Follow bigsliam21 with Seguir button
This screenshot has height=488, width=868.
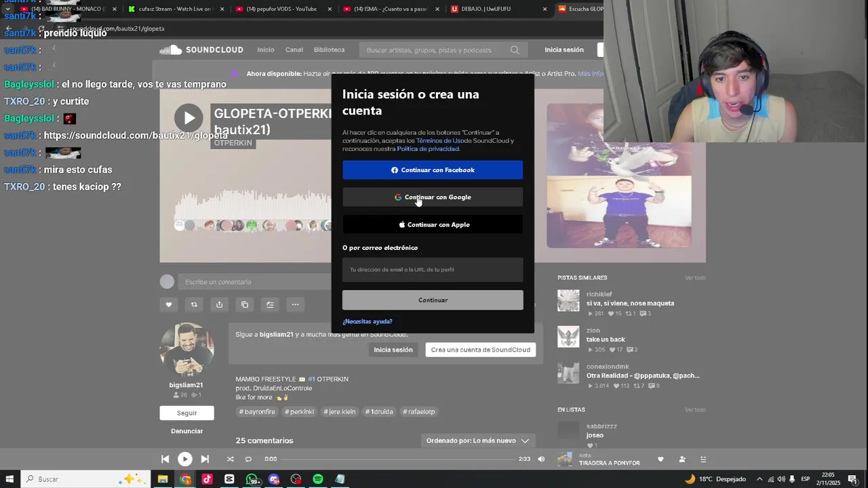click(x=186, y=413)
